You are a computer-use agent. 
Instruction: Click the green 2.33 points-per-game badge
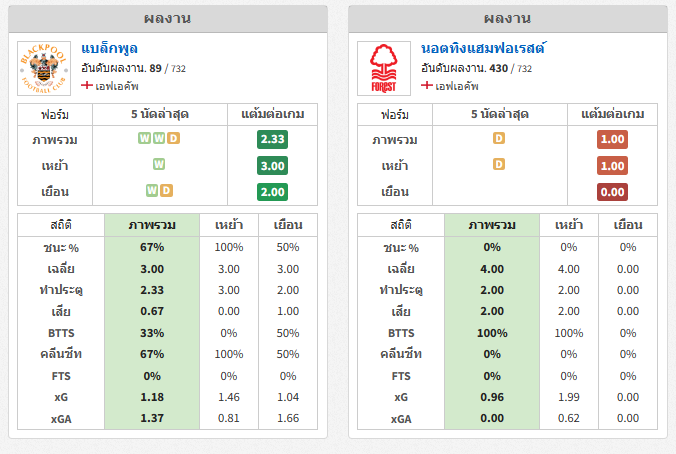272,139
